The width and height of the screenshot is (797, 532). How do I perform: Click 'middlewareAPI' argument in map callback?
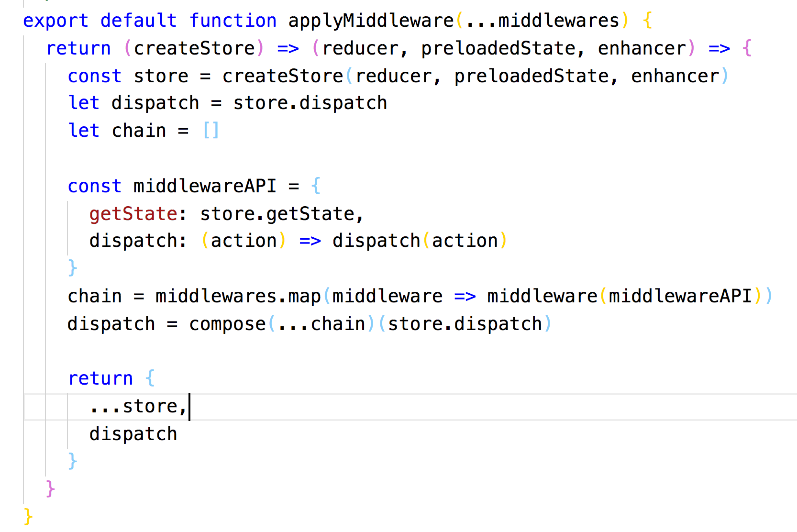click(x=680, y=296)
